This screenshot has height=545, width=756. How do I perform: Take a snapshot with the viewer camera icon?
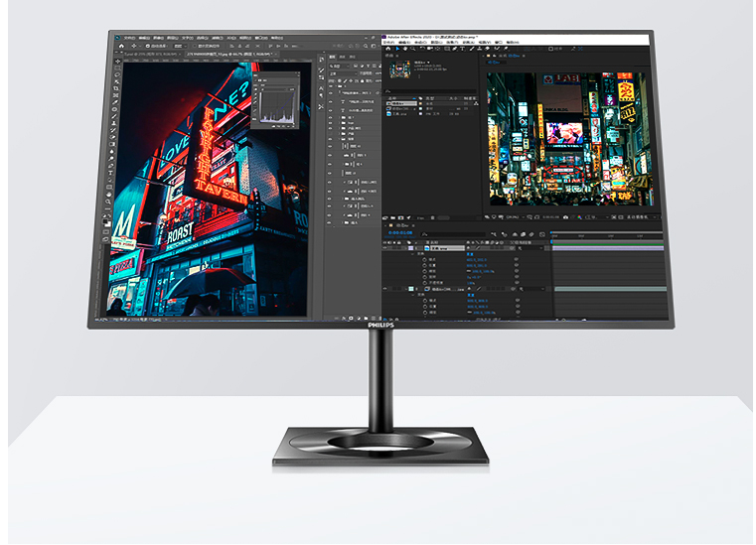tap(565, 217)
